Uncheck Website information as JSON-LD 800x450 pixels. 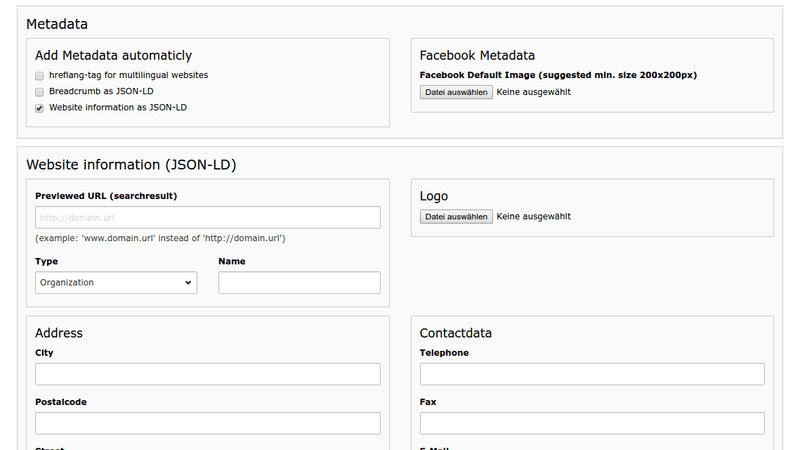(39, 108)
